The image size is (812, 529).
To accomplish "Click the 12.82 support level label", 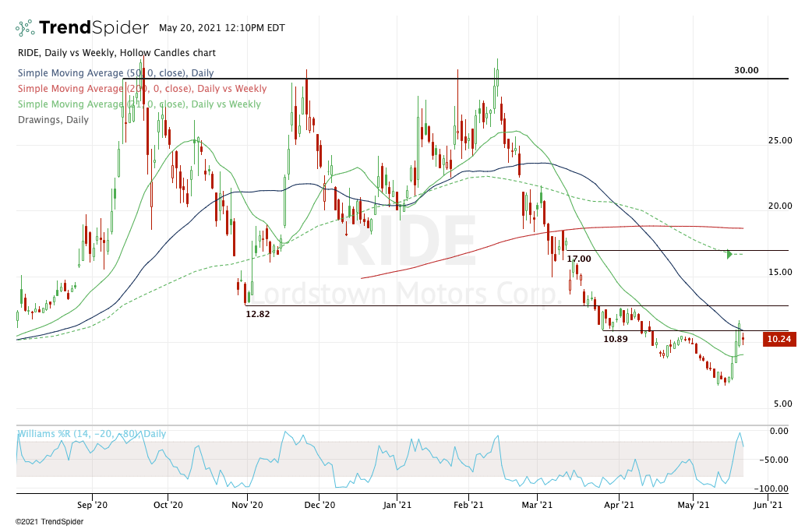I will tap(257, 314).
